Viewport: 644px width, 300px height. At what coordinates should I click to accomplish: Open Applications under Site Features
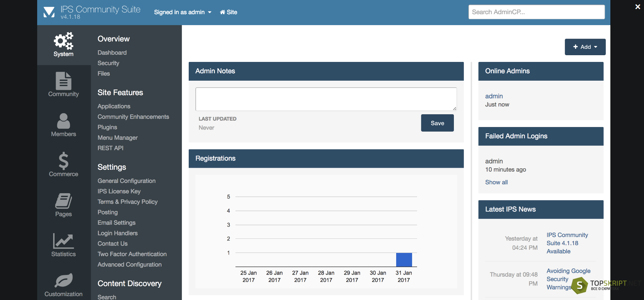(114, 106)
